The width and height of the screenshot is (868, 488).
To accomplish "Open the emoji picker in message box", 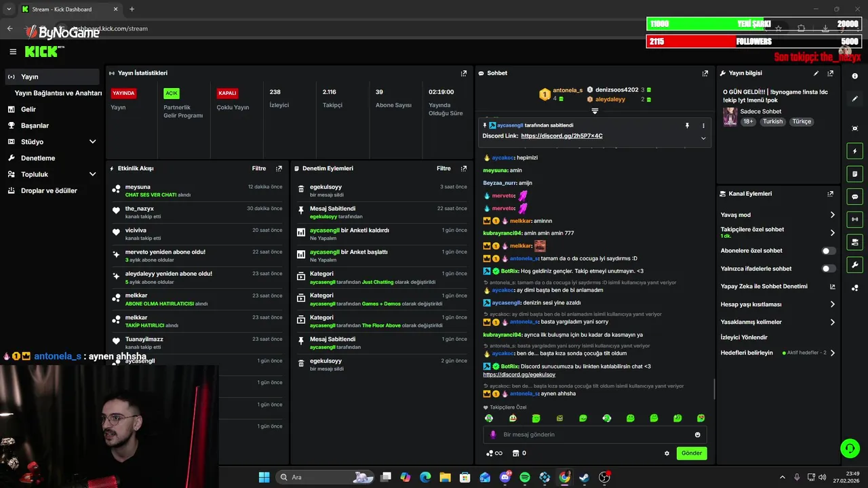I will click(697, 434).
